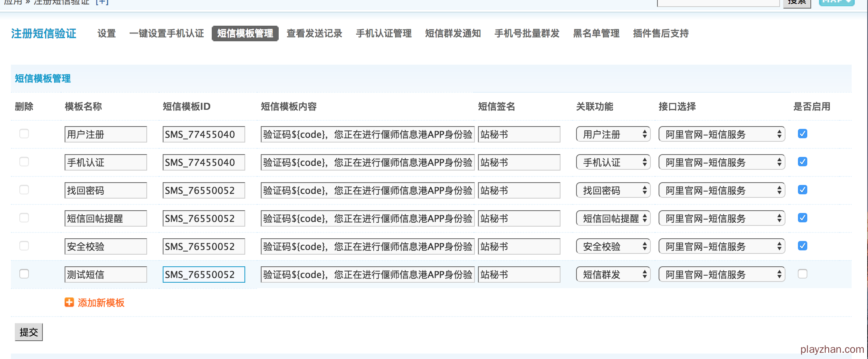
Task: Expand the 用户注册 associated function dropdown
Action: click(613, 134)
